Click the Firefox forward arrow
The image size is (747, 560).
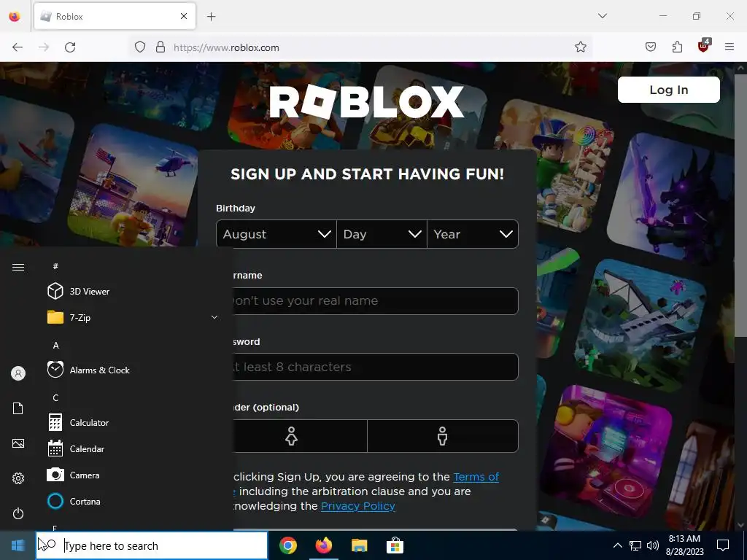[44, 47]
